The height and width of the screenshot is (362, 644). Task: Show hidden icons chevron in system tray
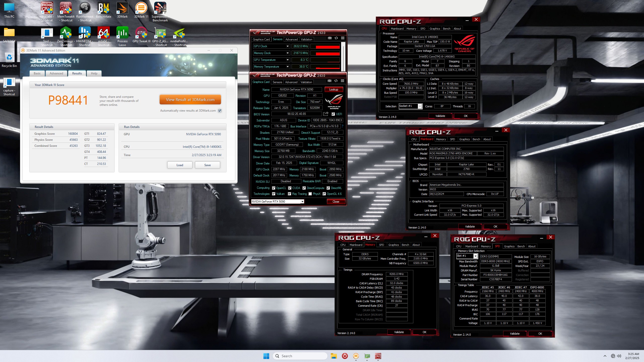(x=605, y=356)
